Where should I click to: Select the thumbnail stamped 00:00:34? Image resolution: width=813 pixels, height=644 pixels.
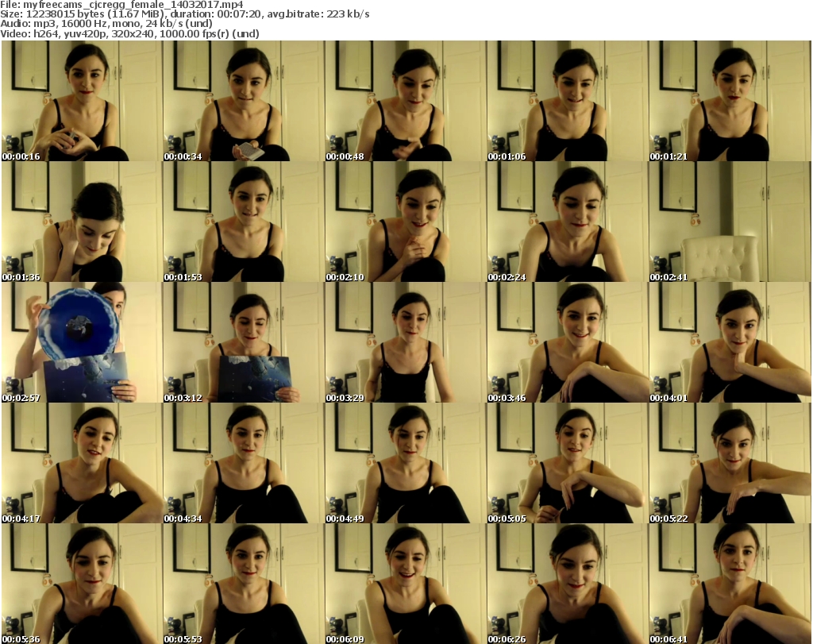(244, 101)
